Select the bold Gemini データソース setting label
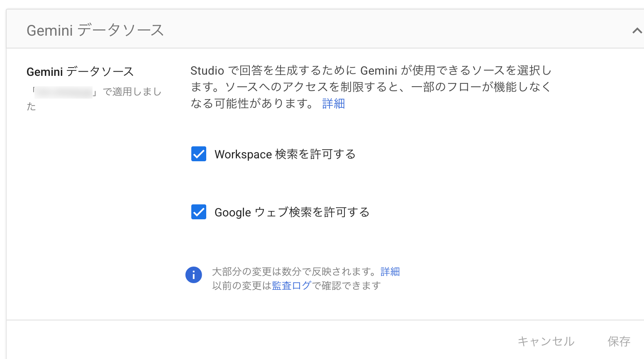Image resolution: width=644 pixels, height=359 pixels. tap(80, 72)
